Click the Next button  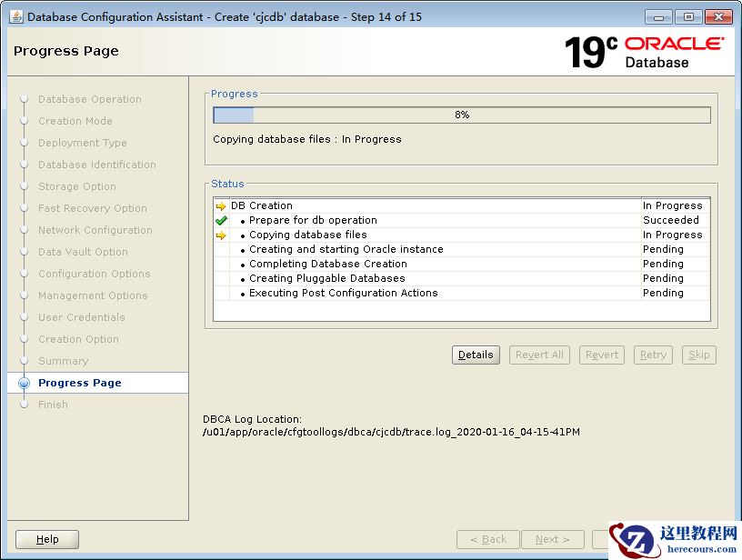pos(553,539)
